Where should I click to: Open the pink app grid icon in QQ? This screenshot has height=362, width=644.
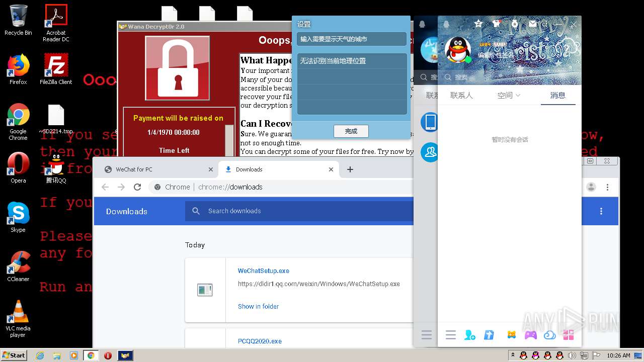tap(569, 335)
